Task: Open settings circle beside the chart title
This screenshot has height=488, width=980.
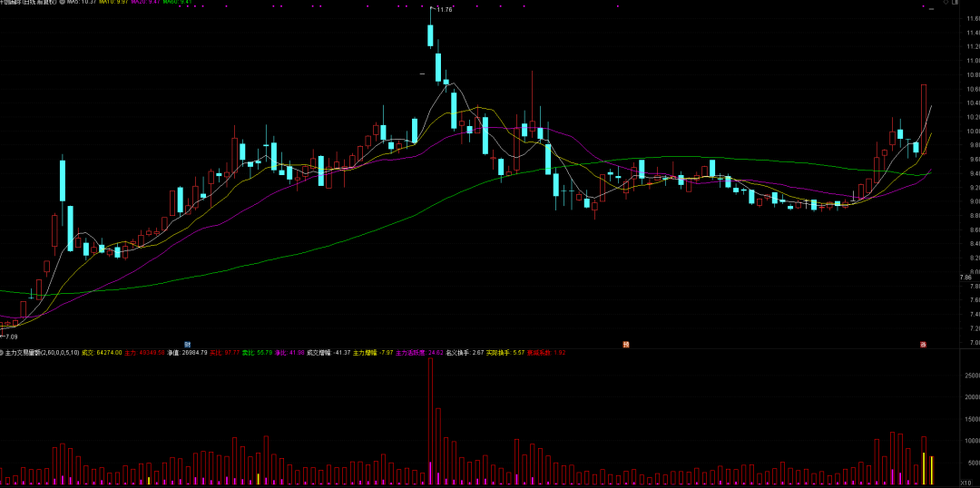Action: pos(63,3)
